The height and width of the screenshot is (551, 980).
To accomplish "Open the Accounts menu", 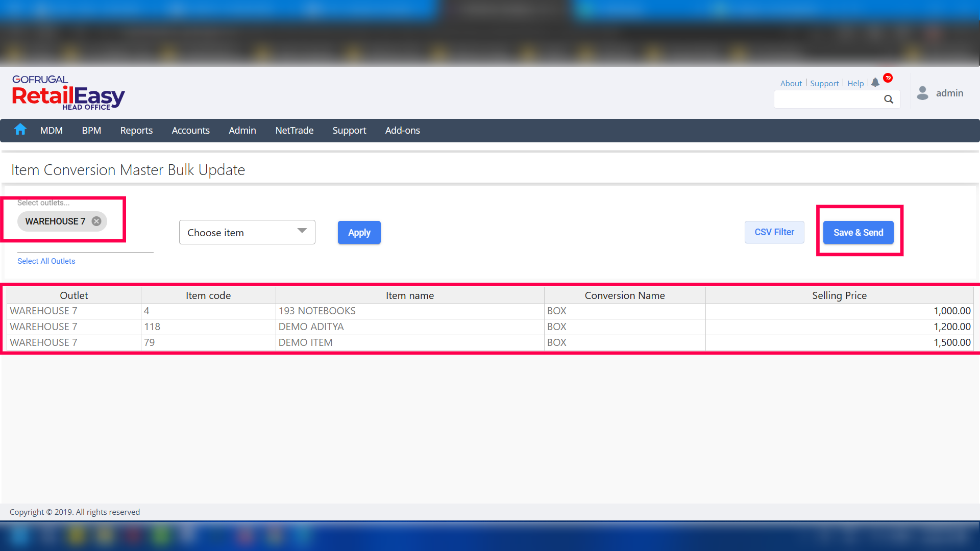I will tap(190, 131).
